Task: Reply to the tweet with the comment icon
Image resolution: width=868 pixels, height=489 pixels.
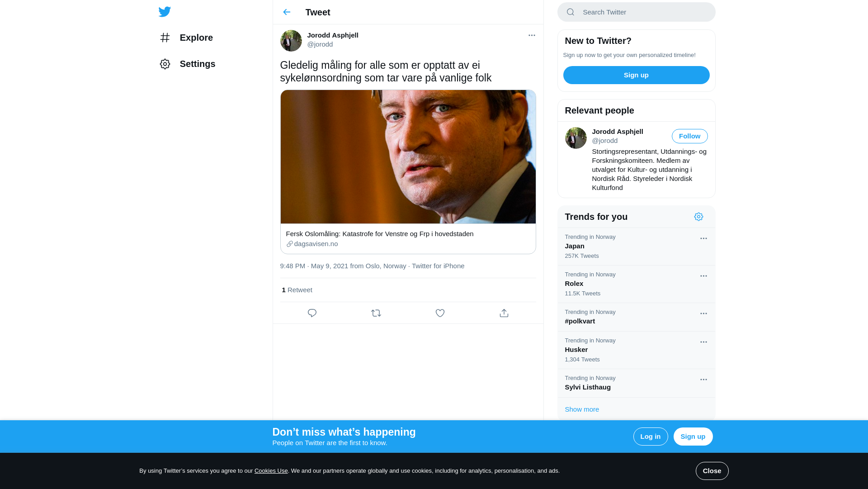Action: [312, 313]
